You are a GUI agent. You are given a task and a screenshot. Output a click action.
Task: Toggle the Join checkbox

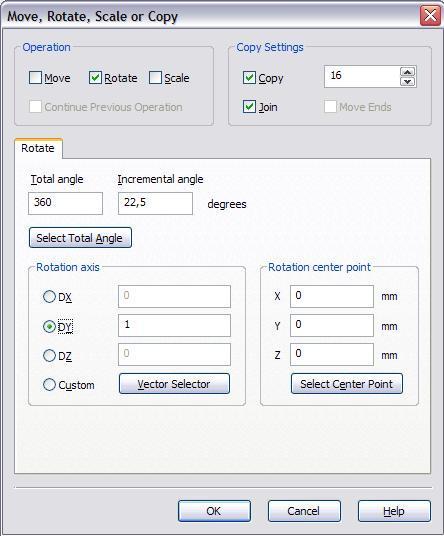coord(249,107)
